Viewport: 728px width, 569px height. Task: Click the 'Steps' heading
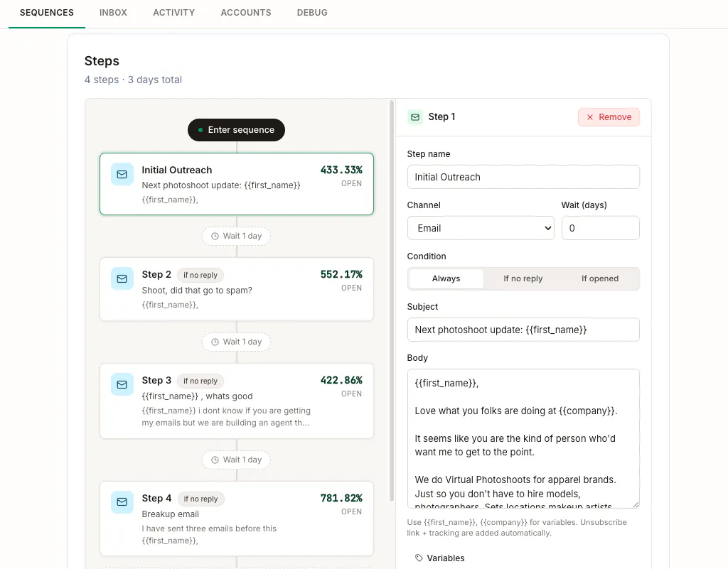pos(102,61)
